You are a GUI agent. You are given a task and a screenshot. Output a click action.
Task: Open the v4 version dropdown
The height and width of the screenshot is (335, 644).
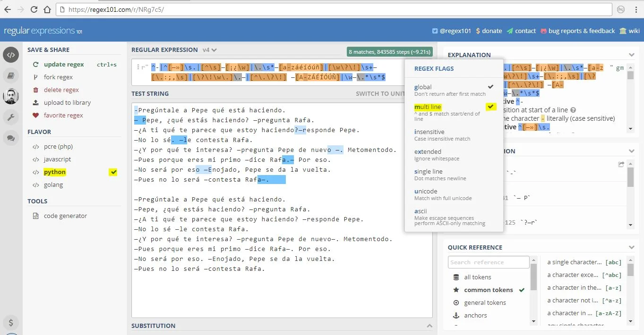(209, 50)
